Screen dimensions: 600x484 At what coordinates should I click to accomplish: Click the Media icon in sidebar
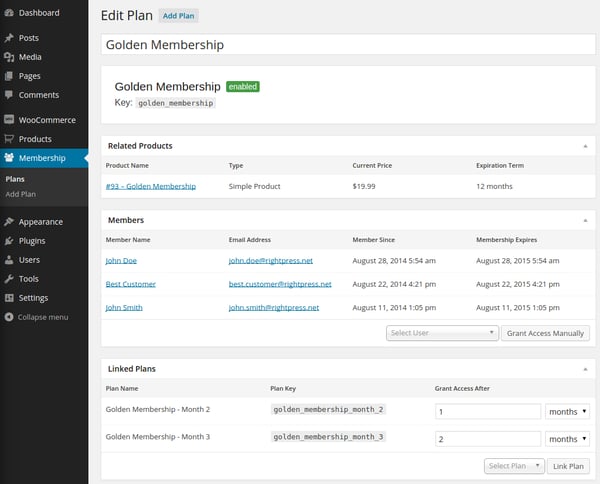point(9,57)
